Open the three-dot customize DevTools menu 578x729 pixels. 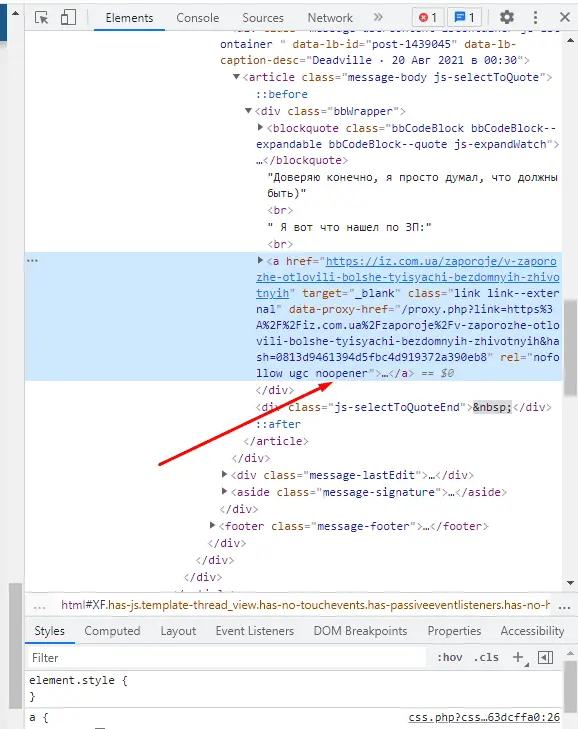(x=535, y=18)
